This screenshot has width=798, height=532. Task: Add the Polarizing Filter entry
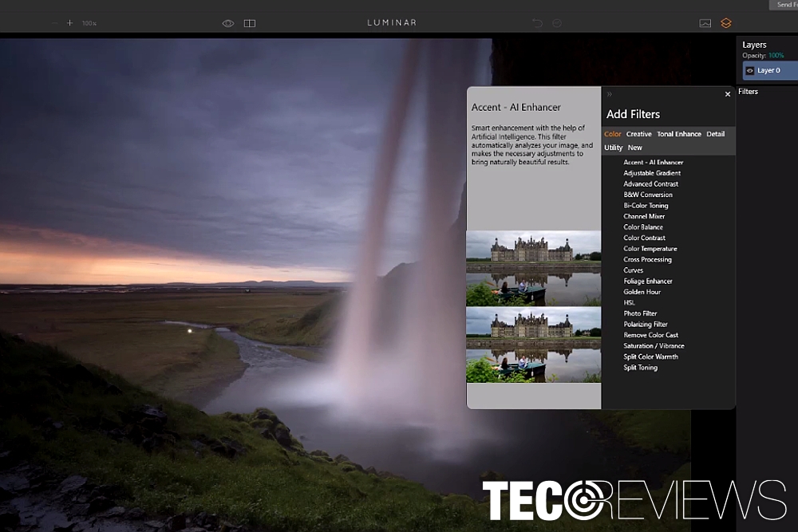(646, 325)
